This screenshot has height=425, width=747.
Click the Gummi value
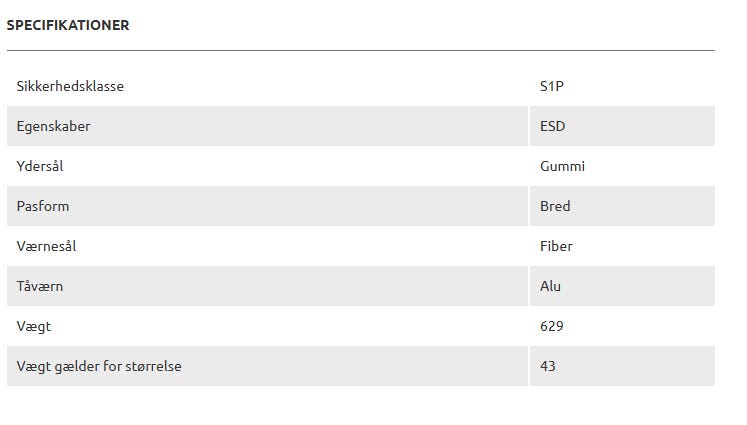tap(562, 166)
